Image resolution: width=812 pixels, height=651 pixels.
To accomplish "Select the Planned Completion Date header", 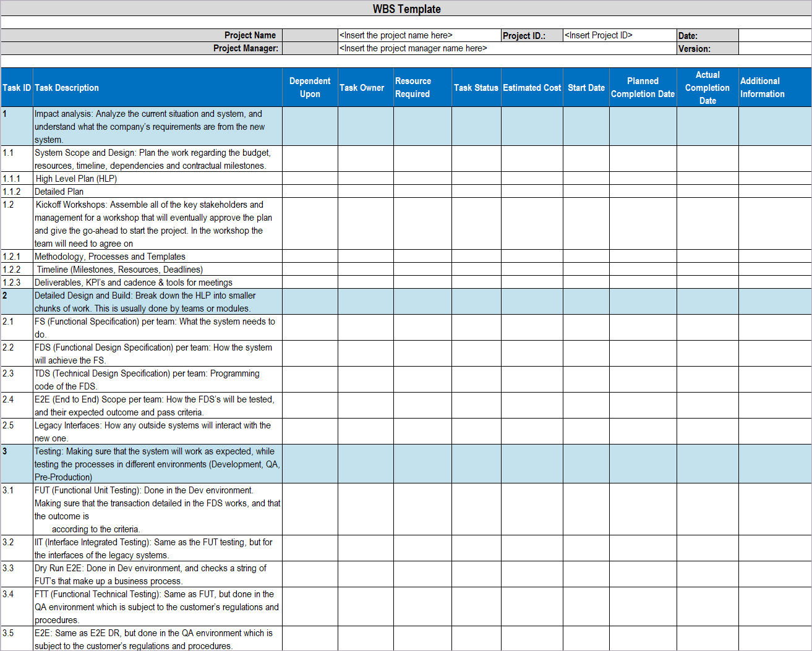I will 643,87.
